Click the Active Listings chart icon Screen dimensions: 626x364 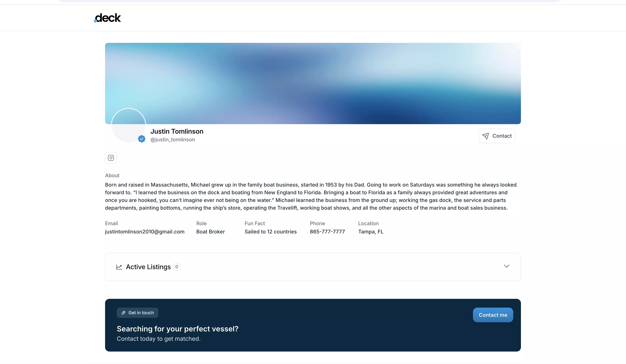click(x=119, y=267)
